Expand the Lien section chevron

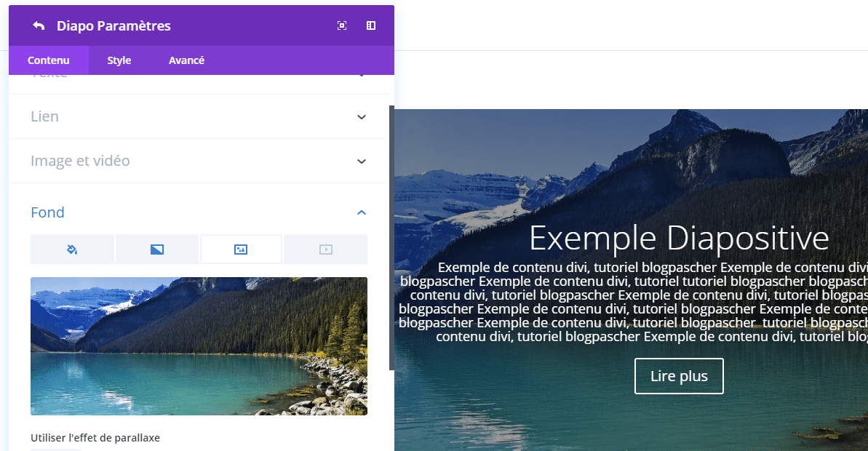[362, 117]
